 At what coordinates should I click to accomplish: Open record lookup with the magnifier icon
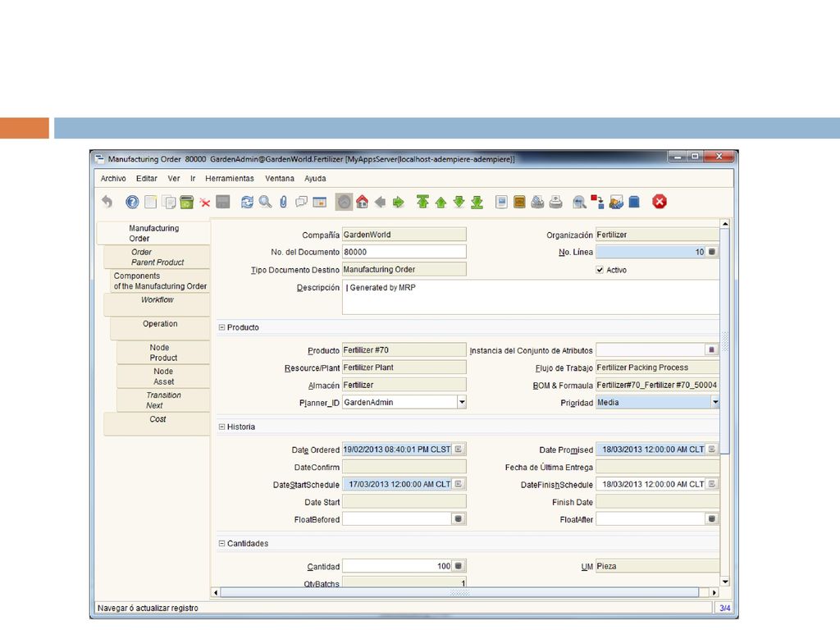pos(265,202)
